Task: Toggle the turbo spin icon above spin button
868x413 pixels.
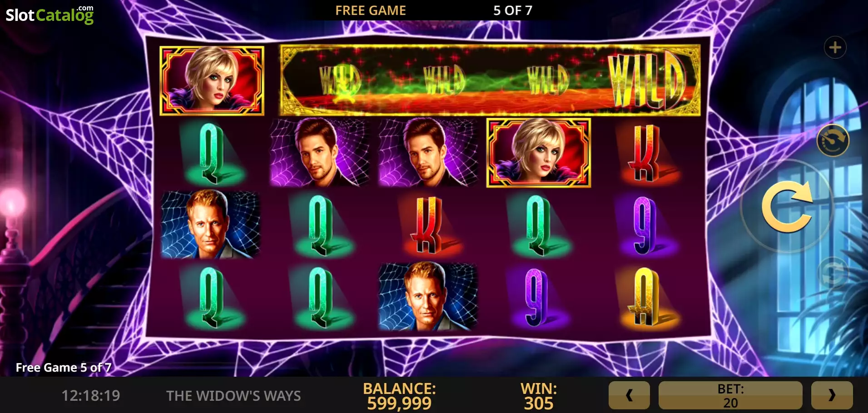Action: coord(833,140)
